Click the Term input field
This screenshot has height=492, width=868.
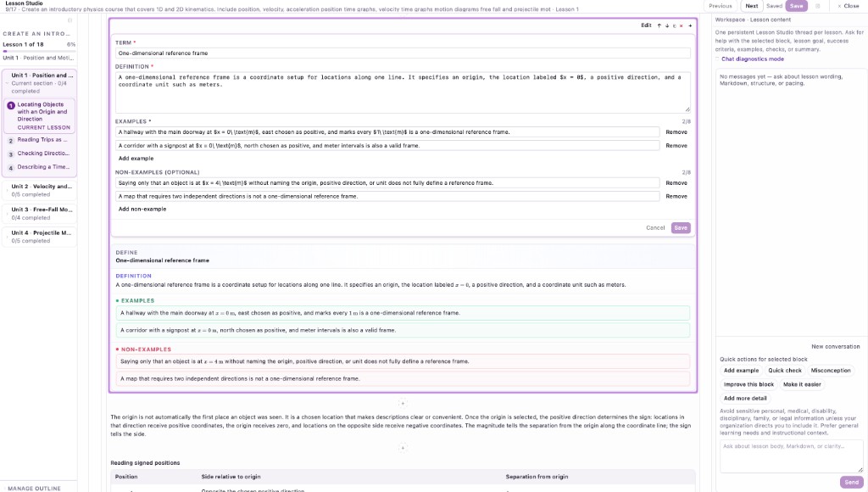[403, 53]
